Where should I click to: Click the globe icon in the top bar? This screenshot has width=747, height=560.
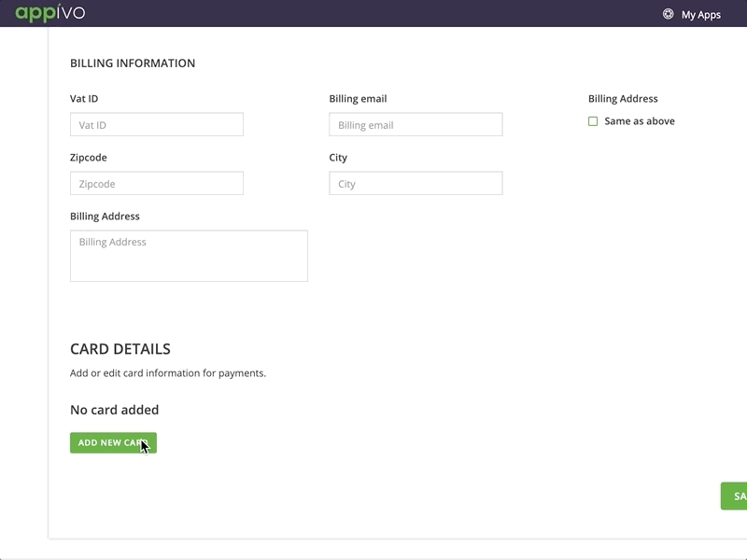pyautogui.click(x=667, y=14)
